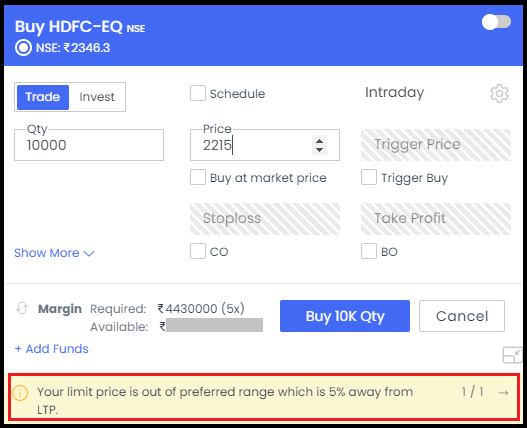Tick the BO bracket order checkbox
The image size is (527, 428).
369,251
